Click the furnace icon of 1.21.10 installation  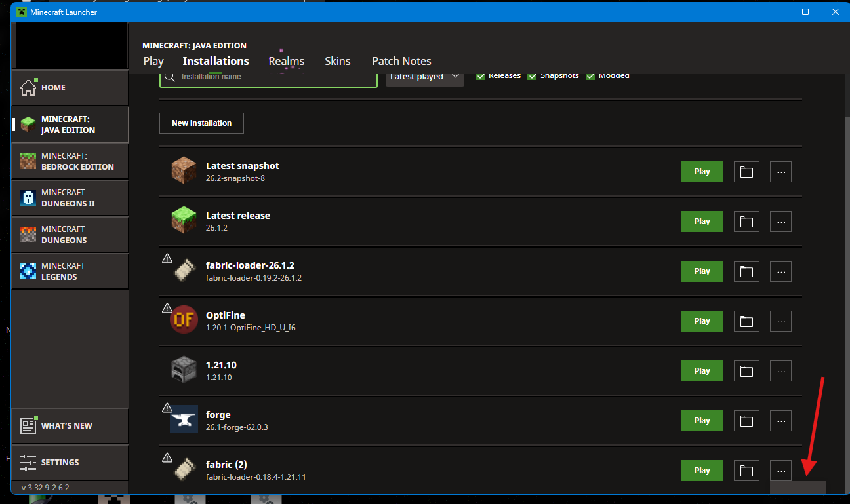click(x=184, y=370)
